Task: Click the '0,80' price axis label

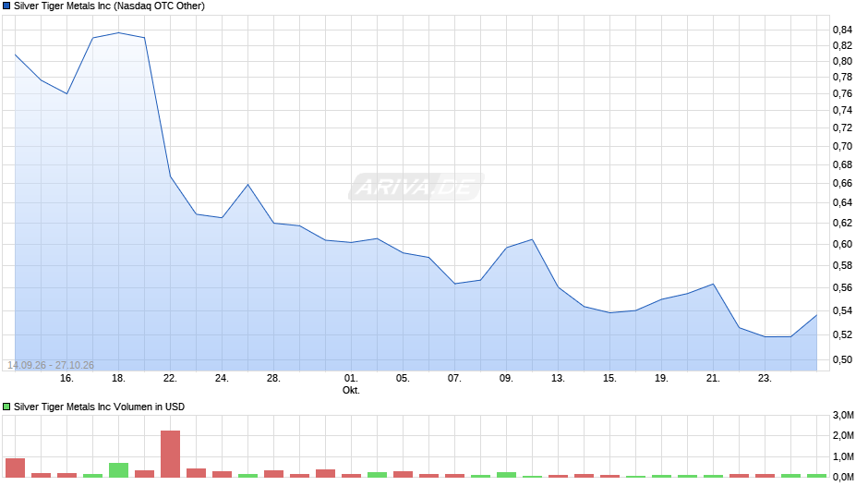Action: (x=842, y=62)
